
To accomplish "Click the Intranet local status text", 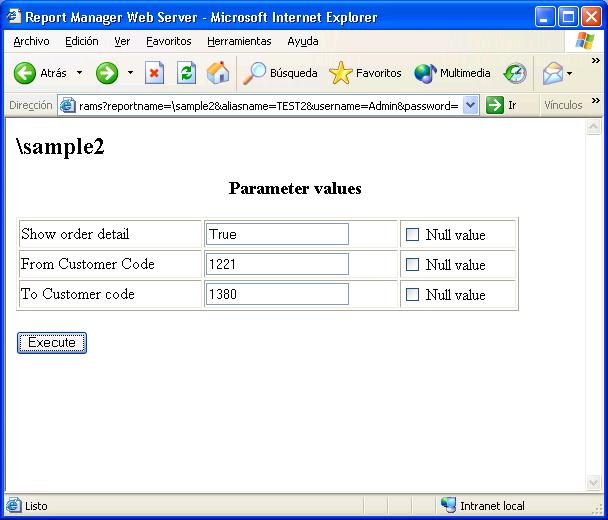I will 492,506.
